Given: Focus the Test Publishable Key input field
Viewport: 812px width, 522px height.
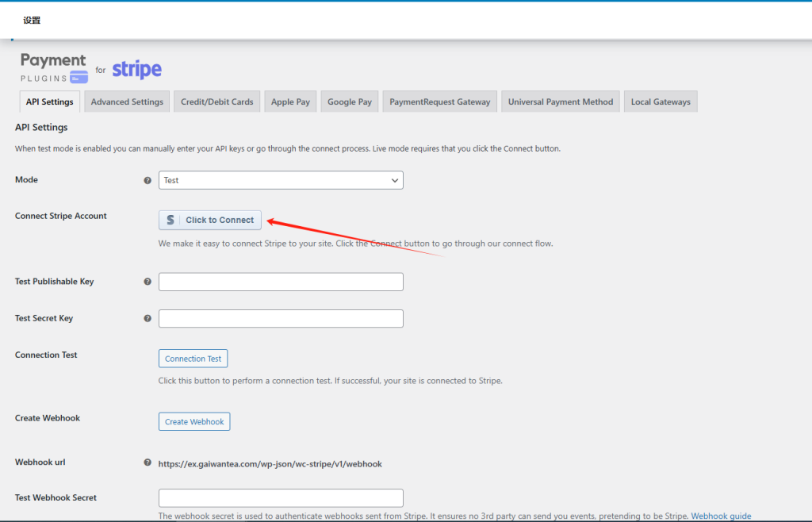Looking at the screenshot, I should 281,282.
